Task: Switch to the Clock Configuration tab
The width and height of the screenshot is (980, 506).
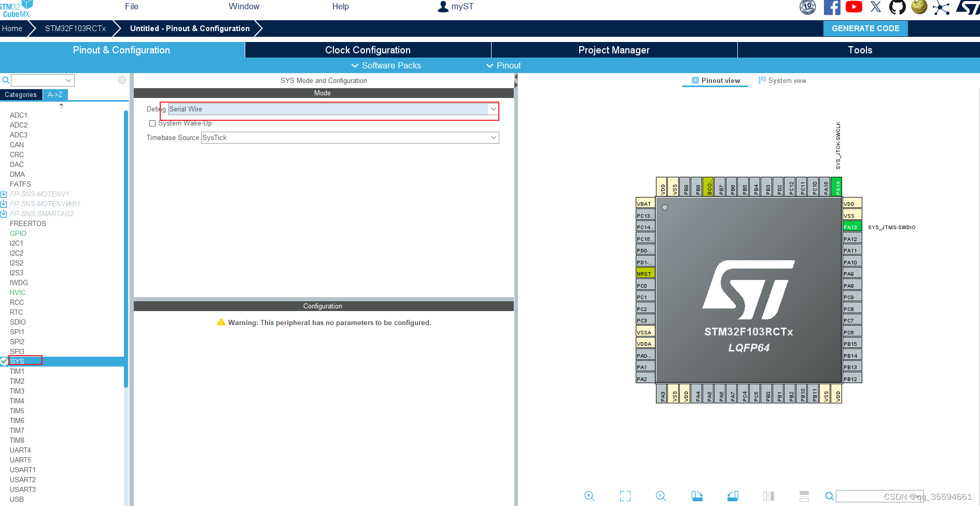Action: pyautogui.click(x=367, y=50)
